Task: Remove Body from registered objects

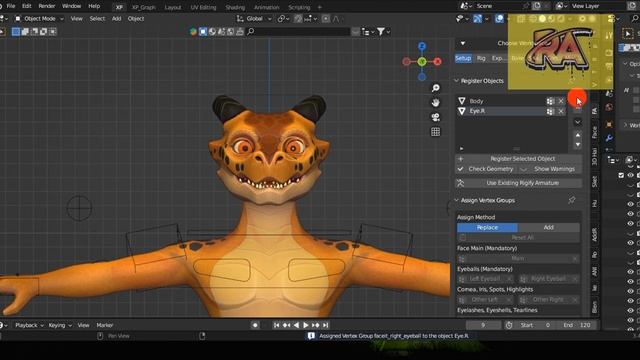Action: 561,101
